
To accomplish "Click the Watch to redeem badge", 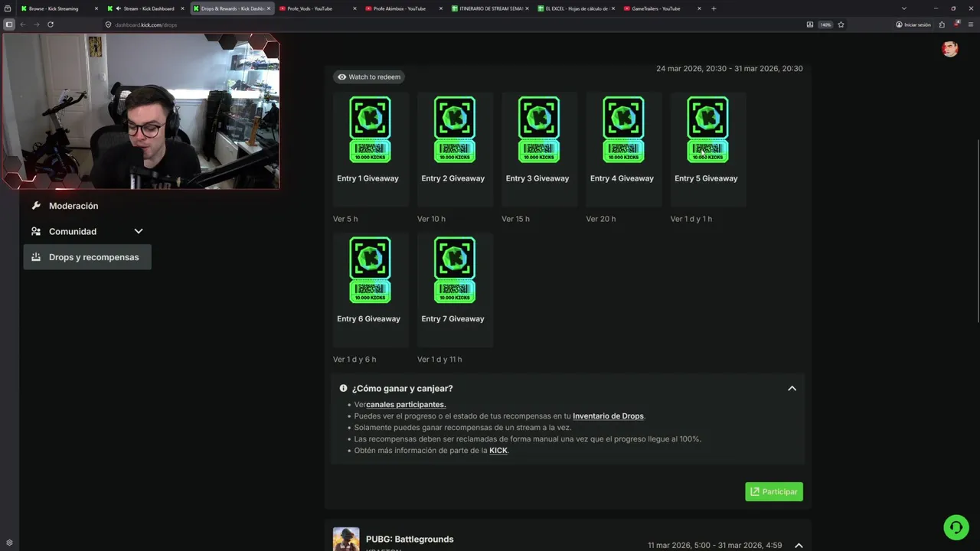I will point(369,77).
